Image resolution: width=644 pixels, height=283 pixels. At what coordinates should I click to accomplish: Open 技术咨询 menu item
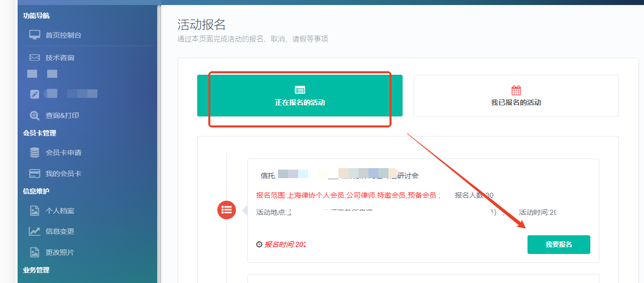tap(60, 58)
